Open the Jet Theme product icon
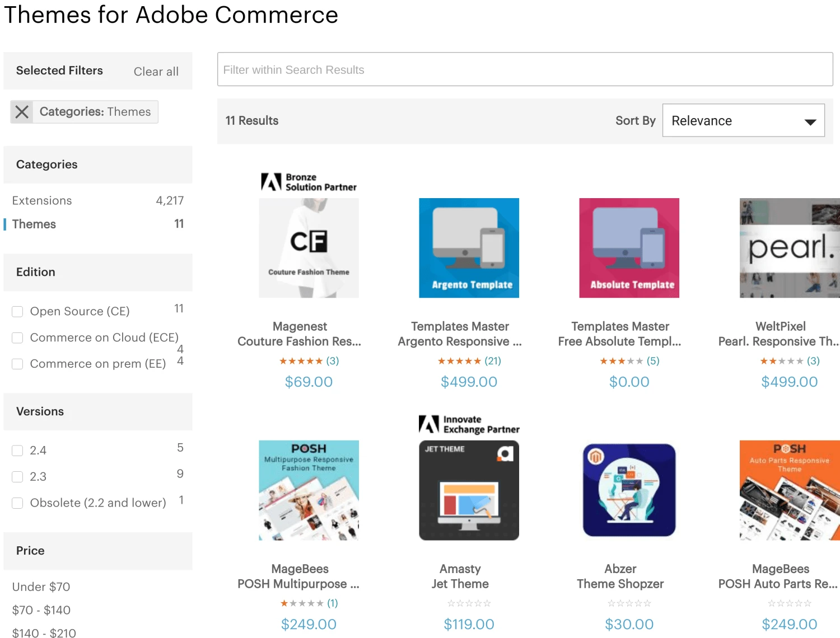 469,490
